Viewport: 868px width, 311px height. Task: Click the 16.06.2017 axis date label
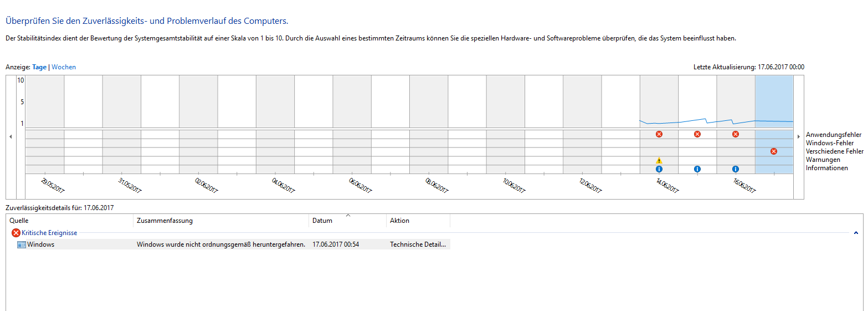click(x=744, y=186)
